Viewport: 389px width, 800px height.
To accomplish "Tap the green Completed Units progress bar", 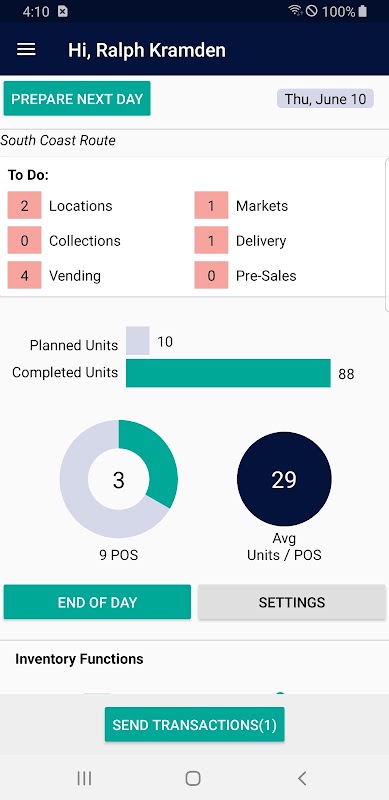I will (x=228, y=373).
